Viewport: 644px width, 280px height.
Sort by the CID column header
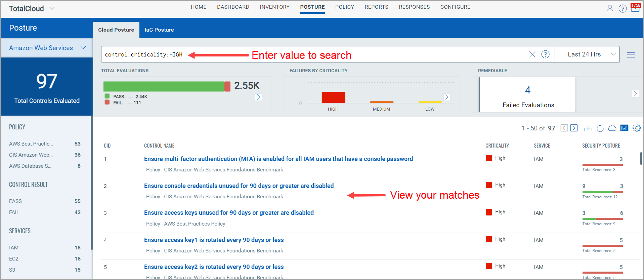(107, 146)
